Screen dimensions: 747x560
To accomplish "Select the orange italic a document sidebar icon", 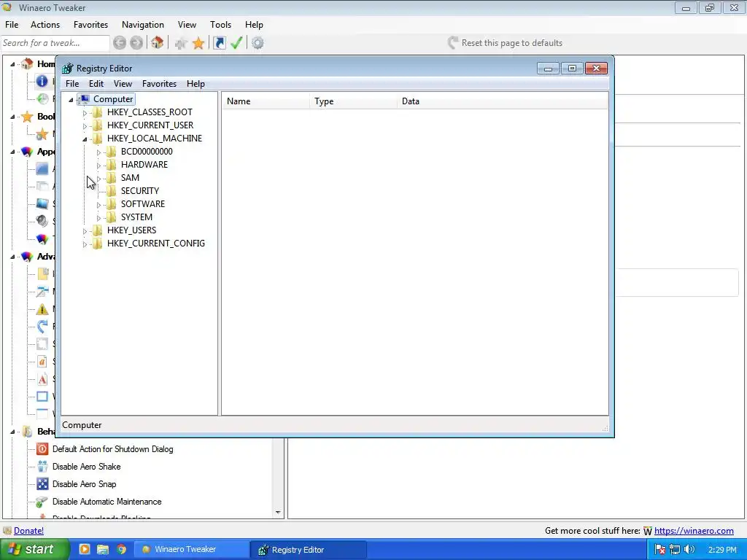I will pyautogui.click(x=42, y=362).
